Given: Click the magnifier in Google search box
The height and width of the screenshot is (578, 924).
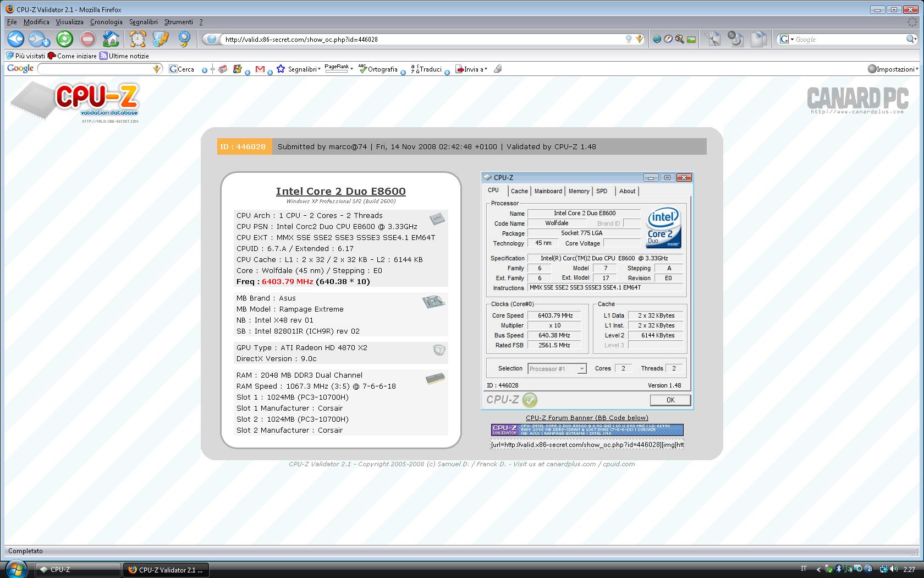Looking at the screenshot, I should pos(911,39).
